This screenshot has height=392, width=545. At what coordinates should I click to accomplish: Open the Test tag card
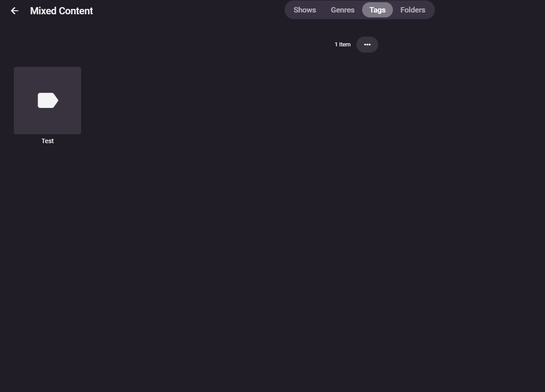tap(47, 100)
